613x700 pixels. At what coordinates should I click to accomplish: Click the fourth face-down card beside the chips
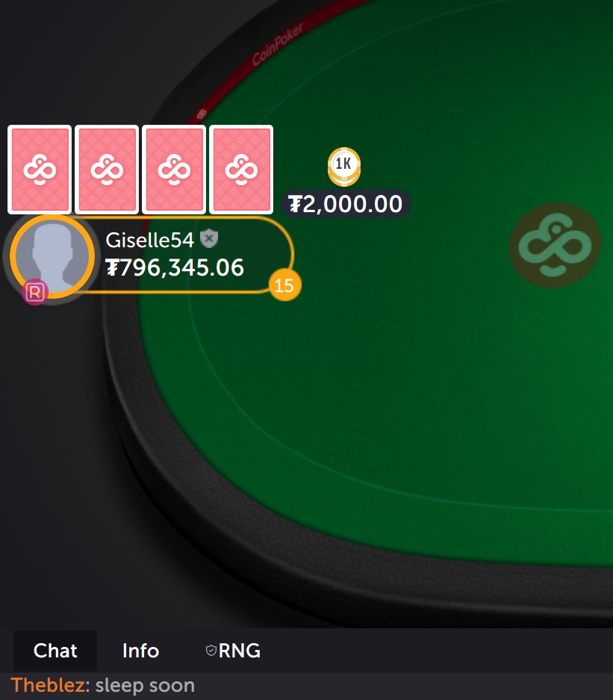[x=241, y=169]
